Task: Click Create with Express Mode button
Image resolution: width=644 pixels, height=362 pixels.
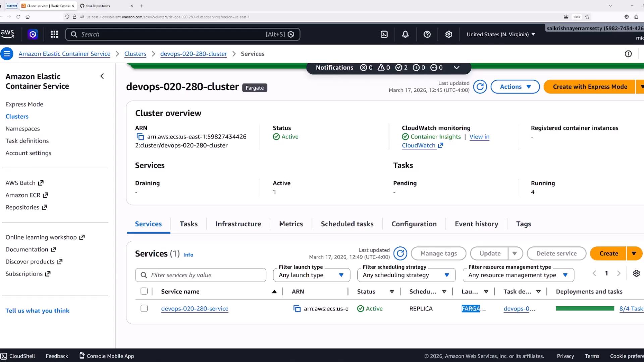Action: [x=590, y=87]
